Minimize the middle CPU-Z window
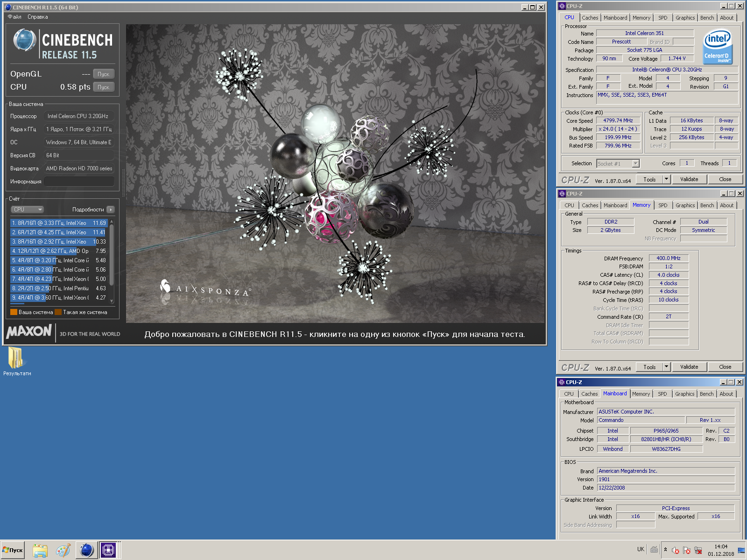 [x=724, y=194]
